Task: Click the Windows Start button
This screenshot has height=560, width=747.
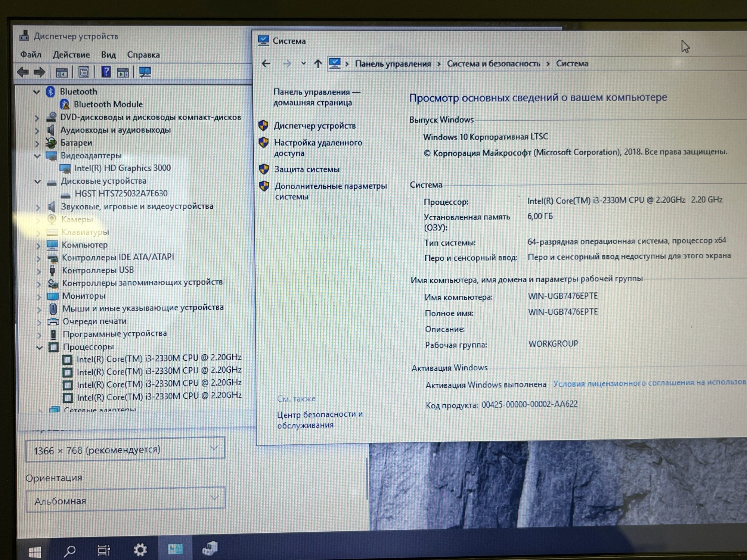Action: point(35,552)
